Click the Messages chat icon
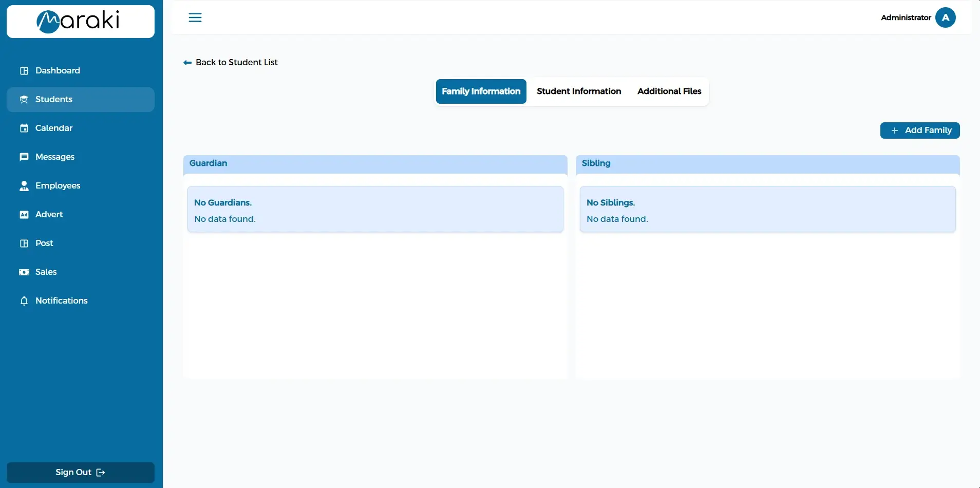980x488 pixels. [x=24, y=157]
